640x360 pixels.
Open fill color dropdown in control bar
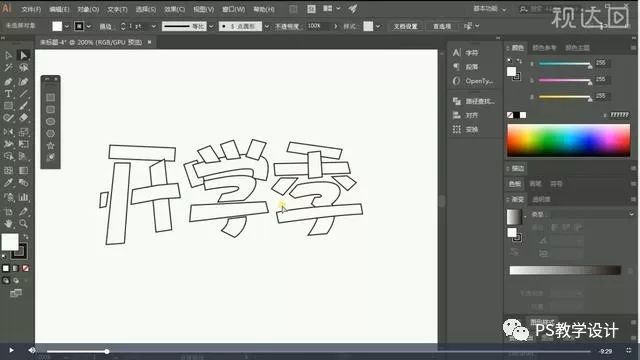tap(67, 27)
